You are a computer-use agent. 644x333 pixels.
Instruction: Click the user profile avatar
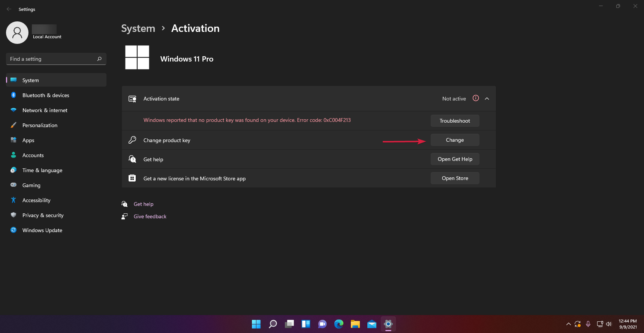[17, 33]
